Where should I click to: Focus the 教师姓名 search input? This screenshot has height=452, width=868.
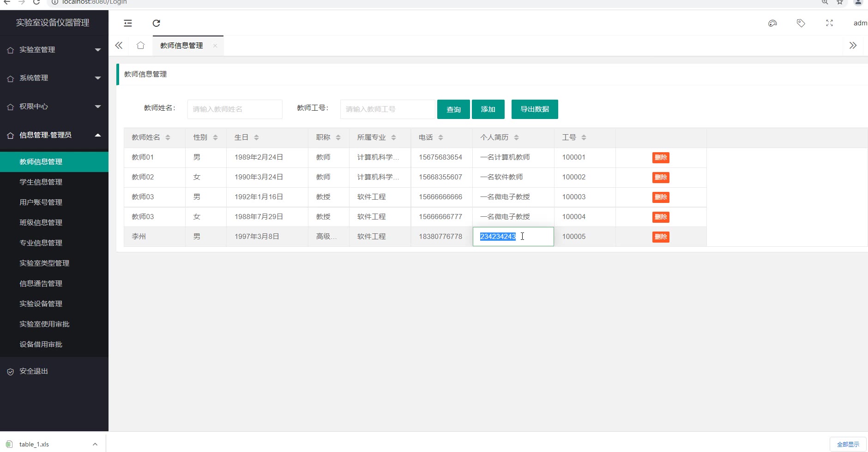click(235, 109)
